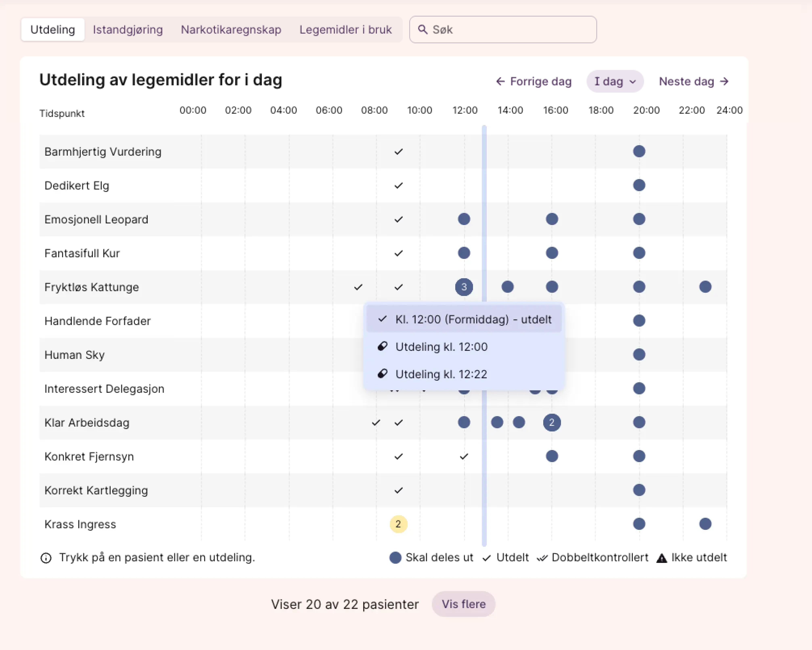Click grouped 3 badge on Fryktløs Kattunge row
812x650 pixels.
(464, 287)
